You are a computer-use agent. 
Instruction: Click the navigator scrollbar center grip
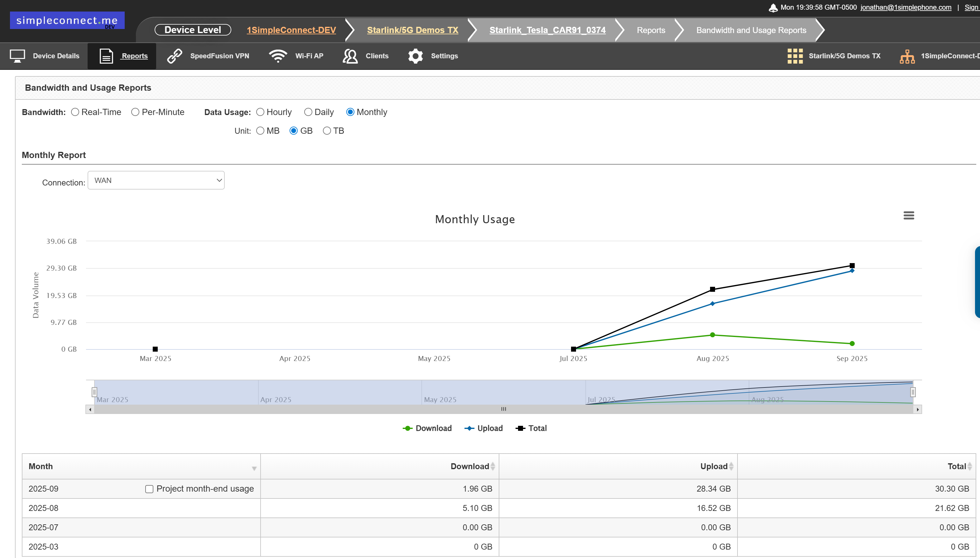click(503, 409)
